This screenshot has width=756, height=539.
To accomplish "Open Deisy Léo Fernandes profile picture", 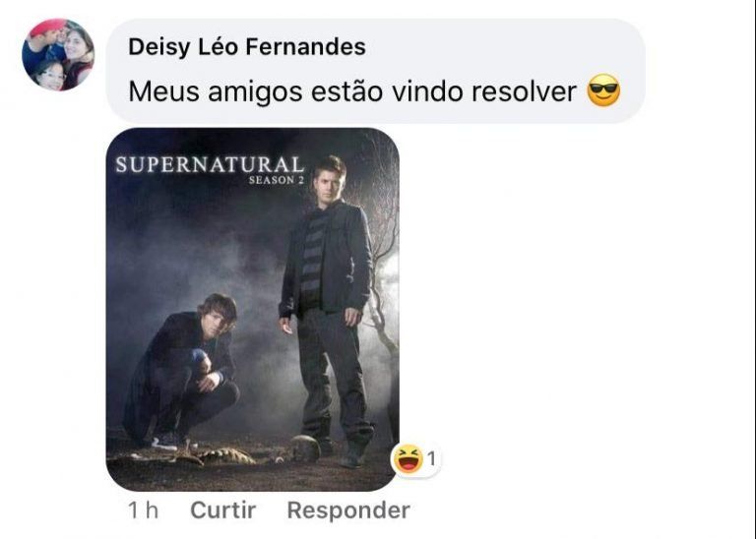I will coord(58,54).
